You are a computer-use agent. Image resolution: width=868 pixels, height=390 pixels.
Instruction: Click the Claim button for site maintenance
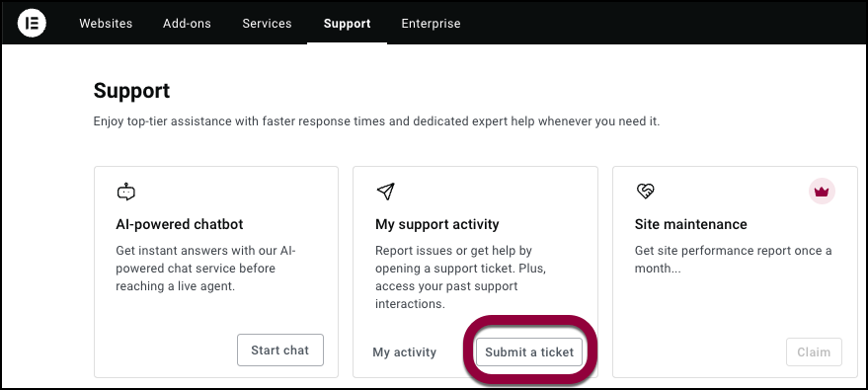click(814, 352)
